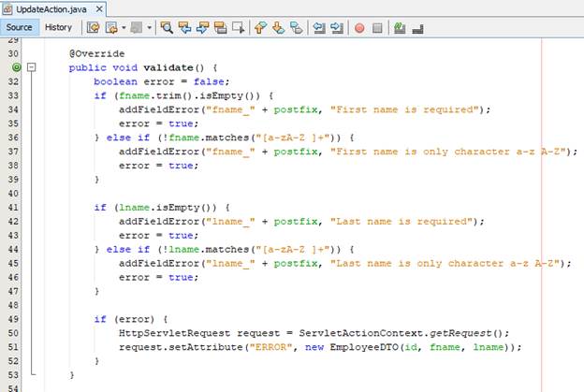The image size is (584, 392).
Task: Jump to Next Bookmark icon
Action: click(278, 28)
